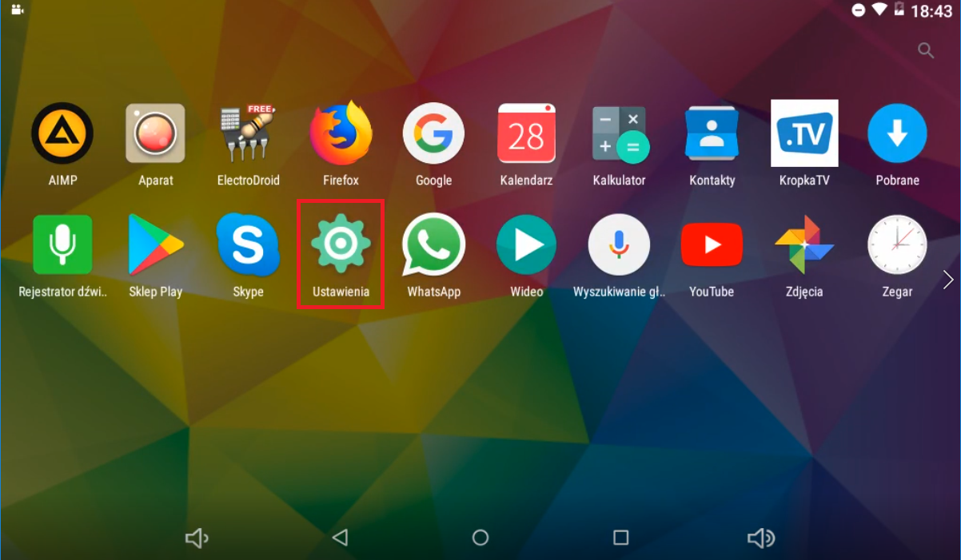Open the Google app
This screenshot has height=560, width=961.
[x=433, y=133]
